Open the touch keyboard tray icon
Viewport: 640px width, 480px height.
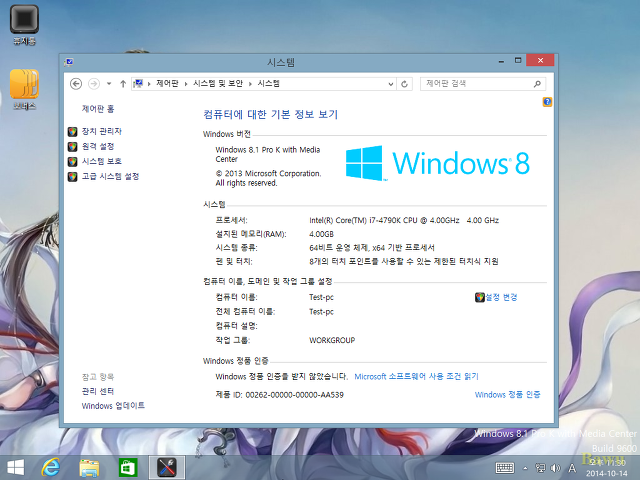(x=504, y=468)
